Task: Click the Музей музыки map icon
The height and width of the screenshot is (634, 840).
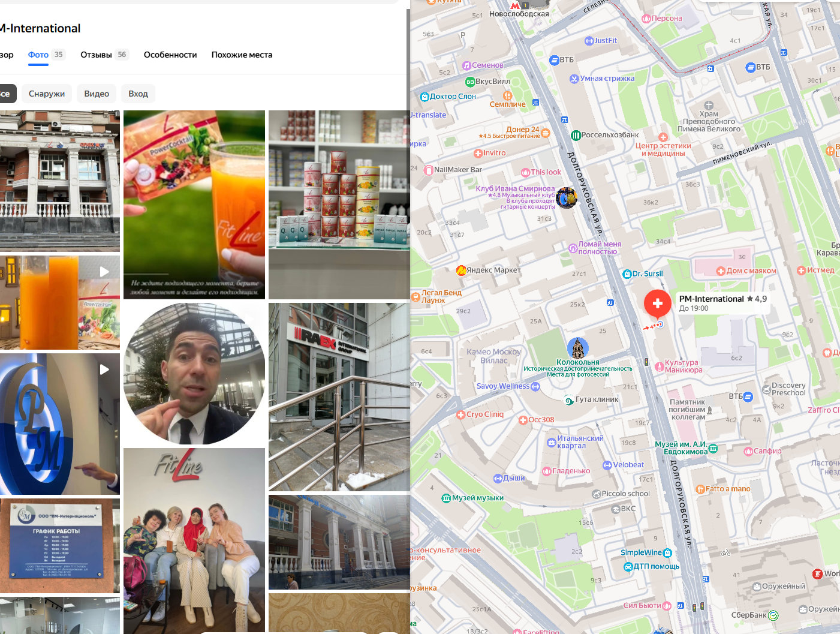Action: point(446,498)
